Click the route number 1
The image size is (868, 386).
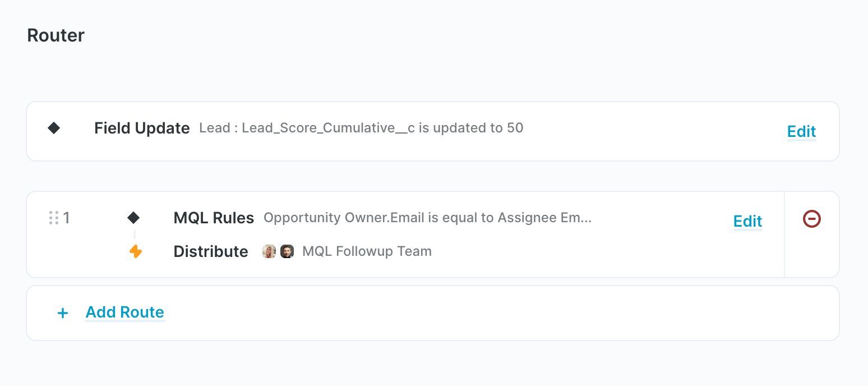tap(67, 218)
